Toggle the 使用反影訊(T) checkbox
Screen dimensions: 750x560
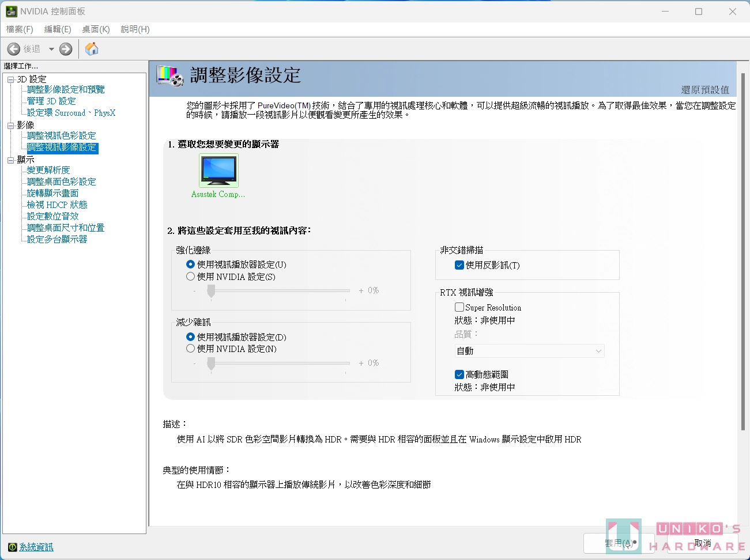[459, 265]
